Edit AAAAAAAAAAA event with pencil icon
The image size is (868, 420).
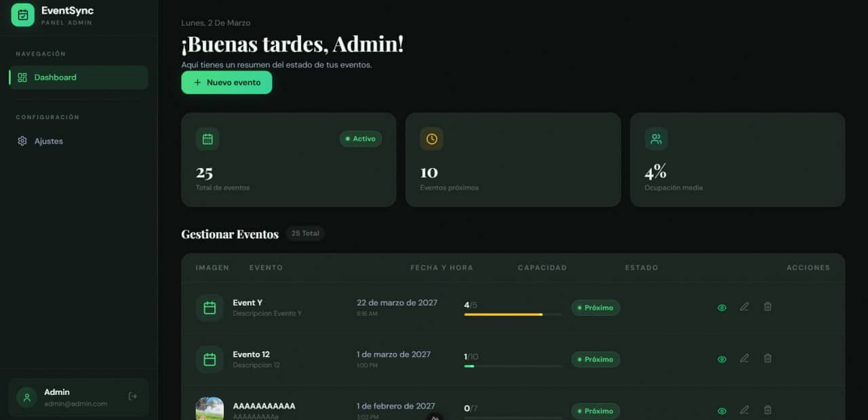pyautogui.click(x=745, y=410)
